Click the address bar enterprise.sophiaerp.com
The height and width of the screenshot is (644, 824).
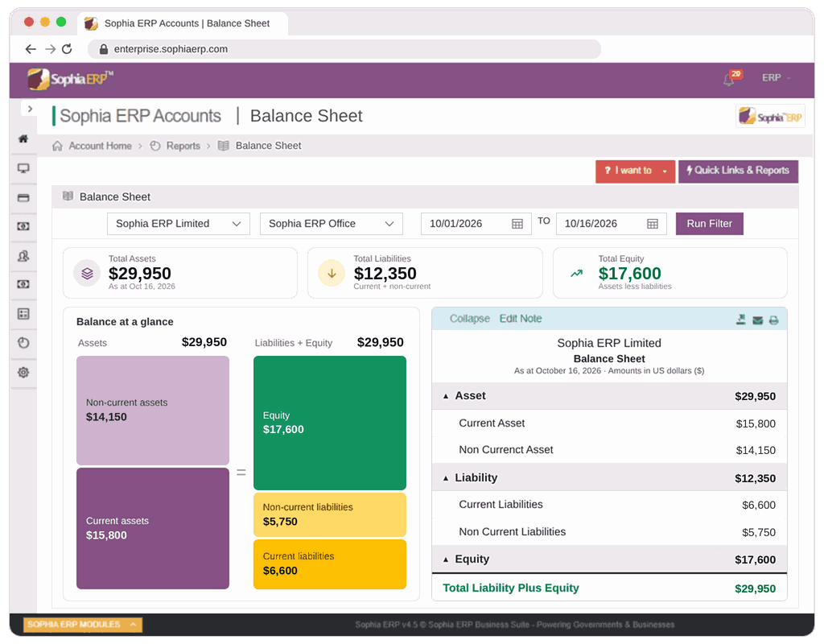[x=344, y=49]
